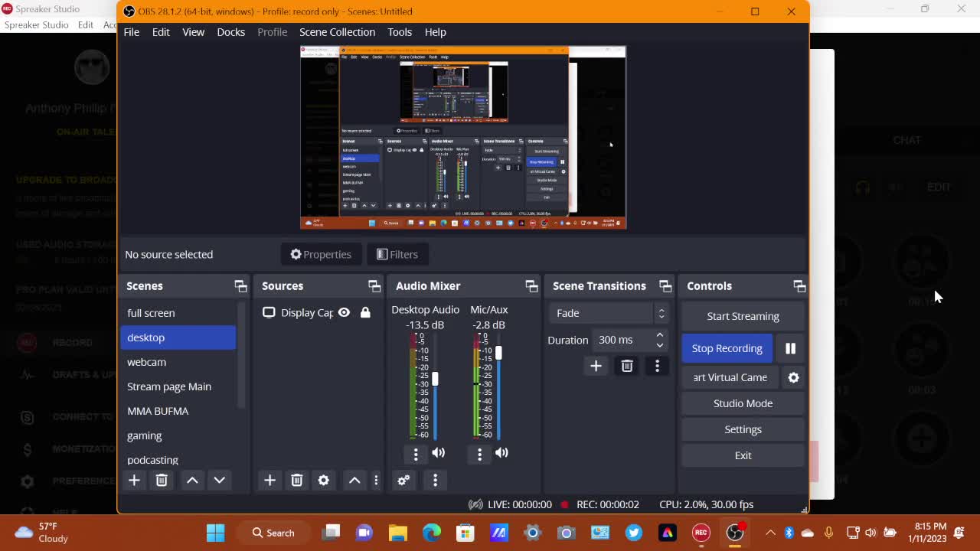Click the OBS preview thumbnail
980x551 pixels.
point(463,138)
